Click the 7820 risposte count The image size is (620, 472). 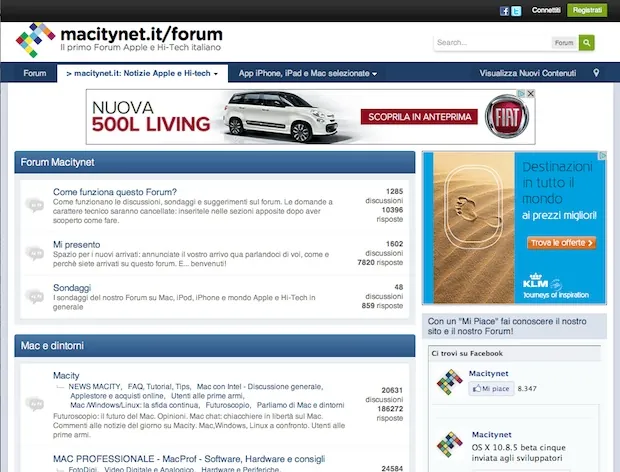(x=380, y=262)
